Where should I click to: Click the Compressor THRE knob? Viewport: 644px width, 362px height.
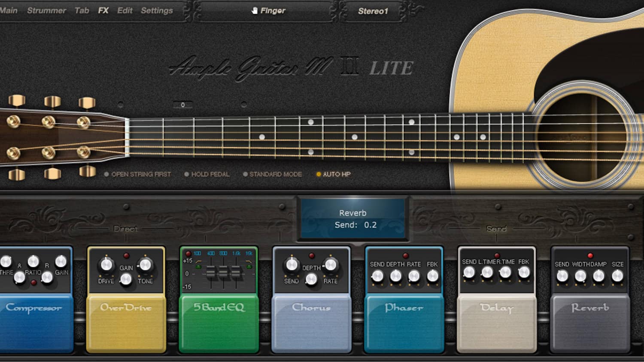pos(6,261)
